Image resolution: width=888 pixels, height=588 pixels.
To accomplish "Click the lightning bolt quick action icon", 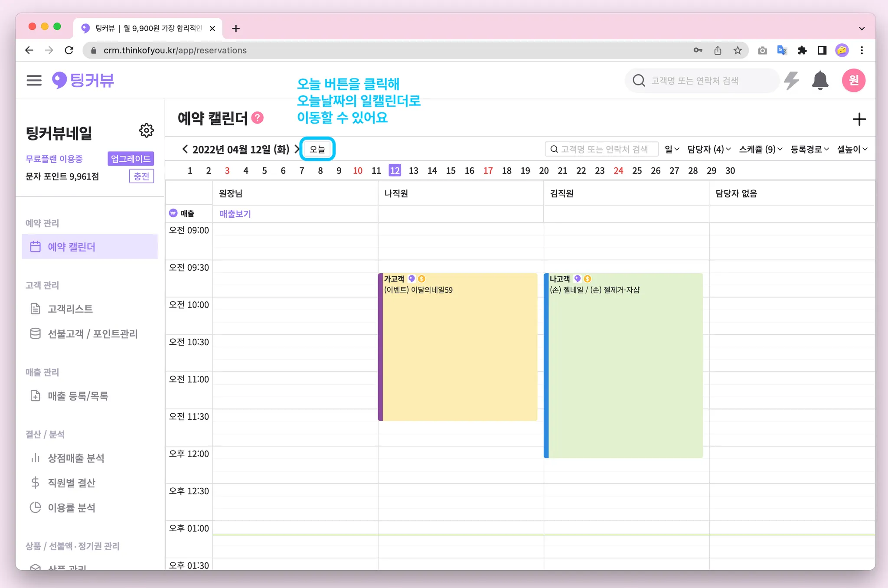I will (792, 81).
